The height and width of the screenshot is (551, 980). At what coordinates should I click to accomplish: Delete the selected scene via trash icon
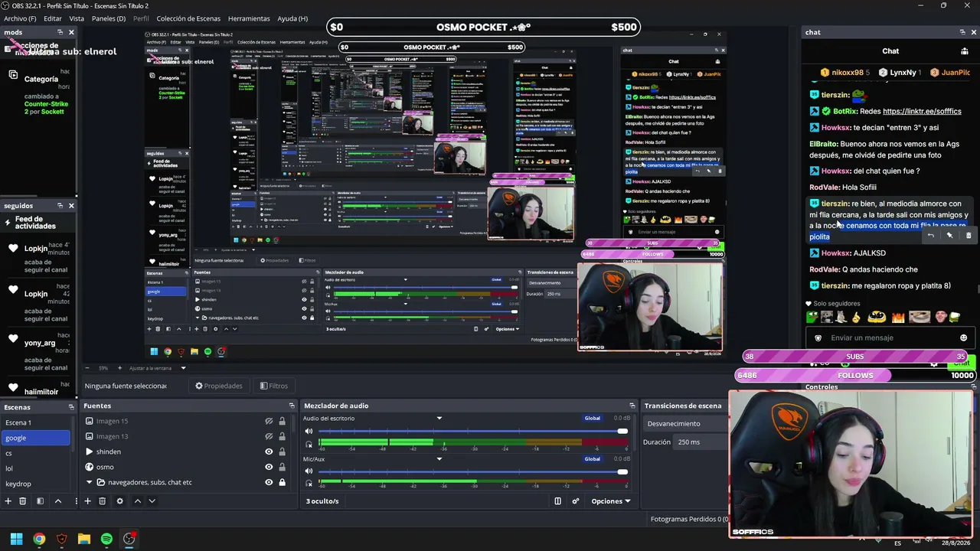[x=23, y=501]
